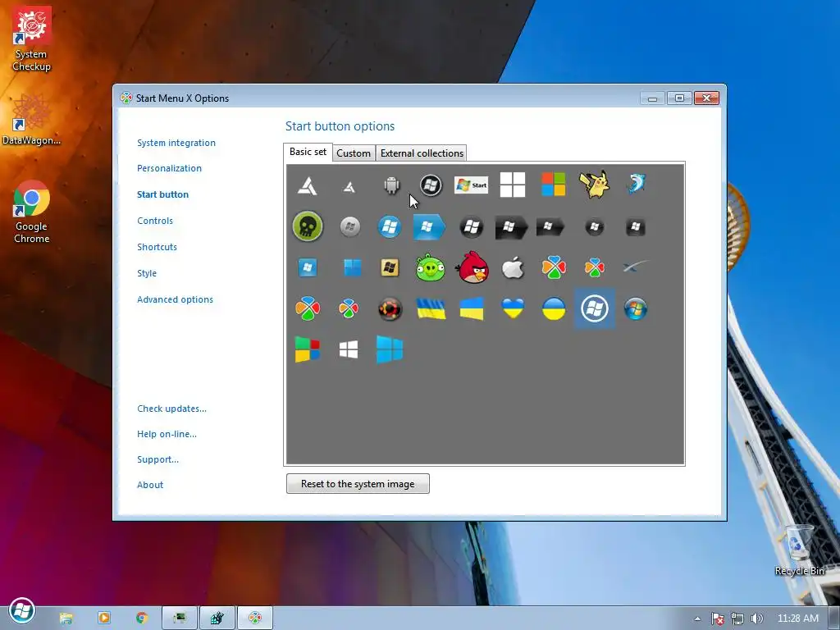Open the Controls section
The width and height of the screenshot is (840, 630).
coord(155,221)
